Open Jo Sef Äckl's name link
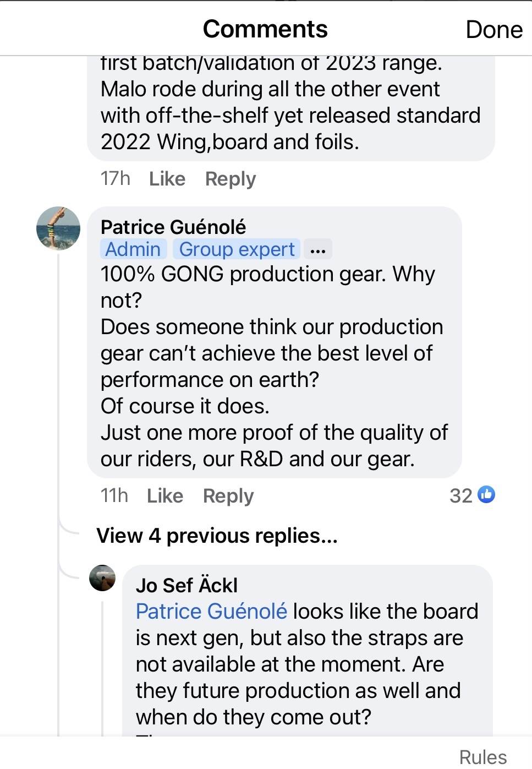Screen dimensions: 532x769 click(187, 585)
